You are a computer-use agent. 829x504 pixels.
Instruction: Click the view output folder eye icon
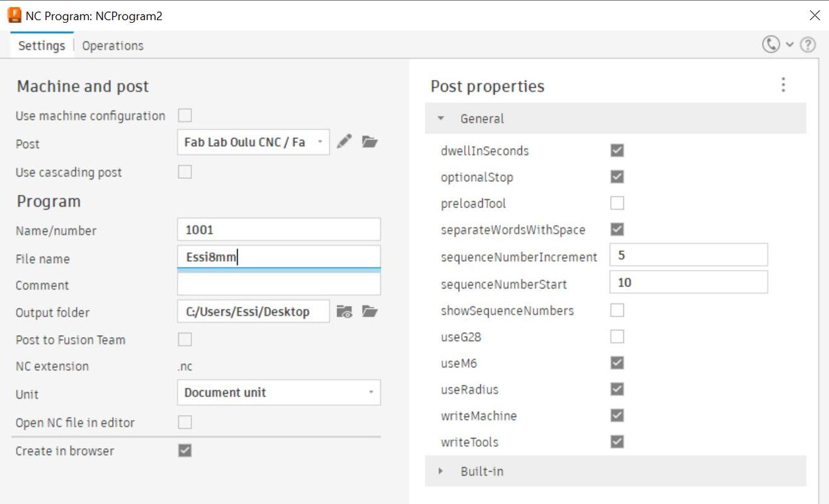[345, 311]
